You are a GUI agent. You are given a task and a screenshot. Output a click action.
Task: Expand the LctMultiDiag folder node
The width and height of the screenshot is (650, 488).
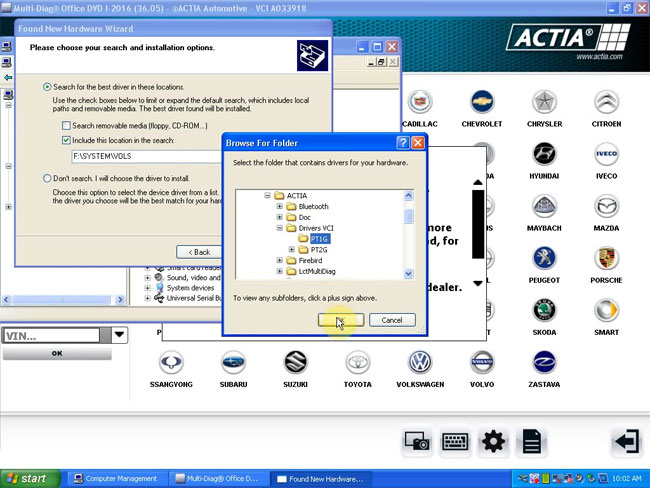[x=279, y=271]
